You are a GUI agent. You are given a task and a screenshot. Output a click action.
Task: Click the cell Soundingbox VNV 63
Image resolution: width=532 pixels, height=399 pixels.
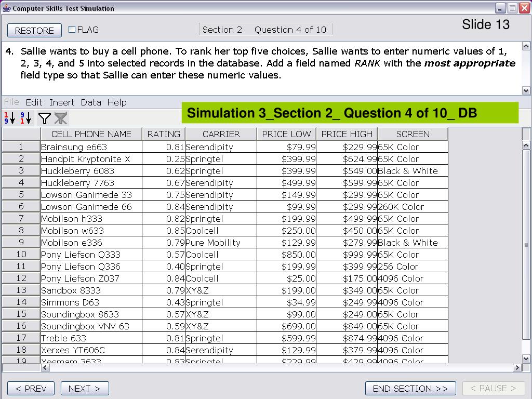point(91,326)
